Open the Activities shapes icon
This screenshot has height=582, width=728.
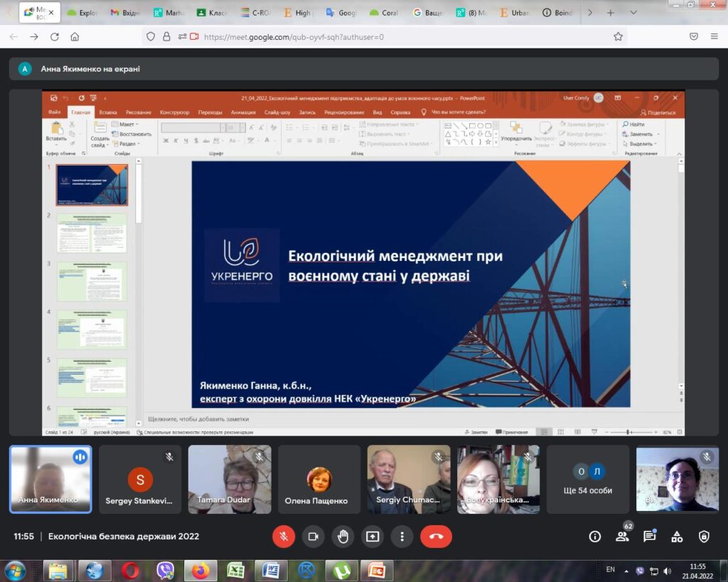pyautogui.click(x=677, y=537)
